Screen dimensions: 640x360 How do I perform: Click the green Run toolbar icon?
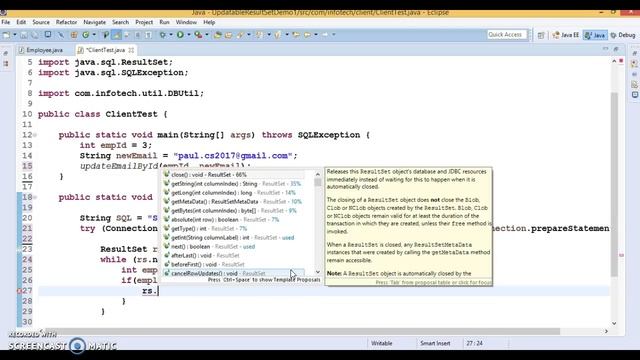click(180, 35)
